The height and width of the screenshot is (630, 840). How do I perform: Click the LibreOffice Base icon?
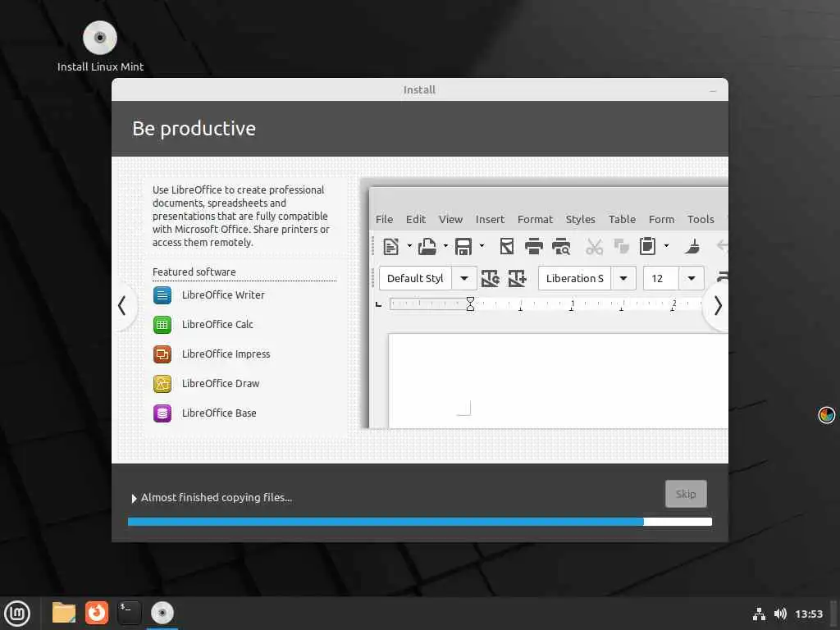pos(162,413)
